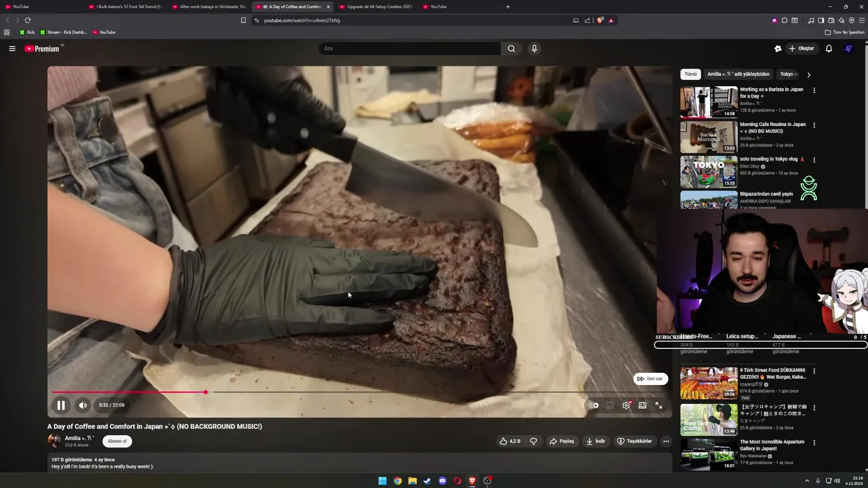Open browser main menu hamburger
The height and width of the screenshot is (488, 868).
pyautogui.click(x=861, y=20)
